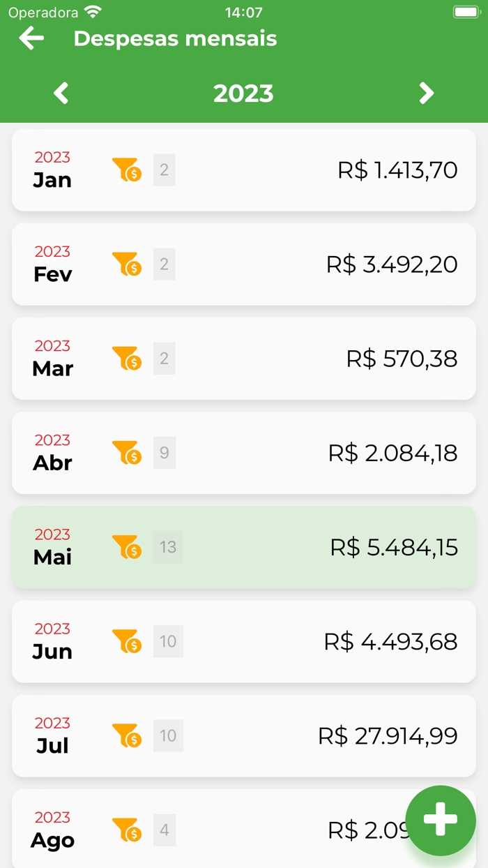Tap the filter funnel icon for Mai

point(126,547)
